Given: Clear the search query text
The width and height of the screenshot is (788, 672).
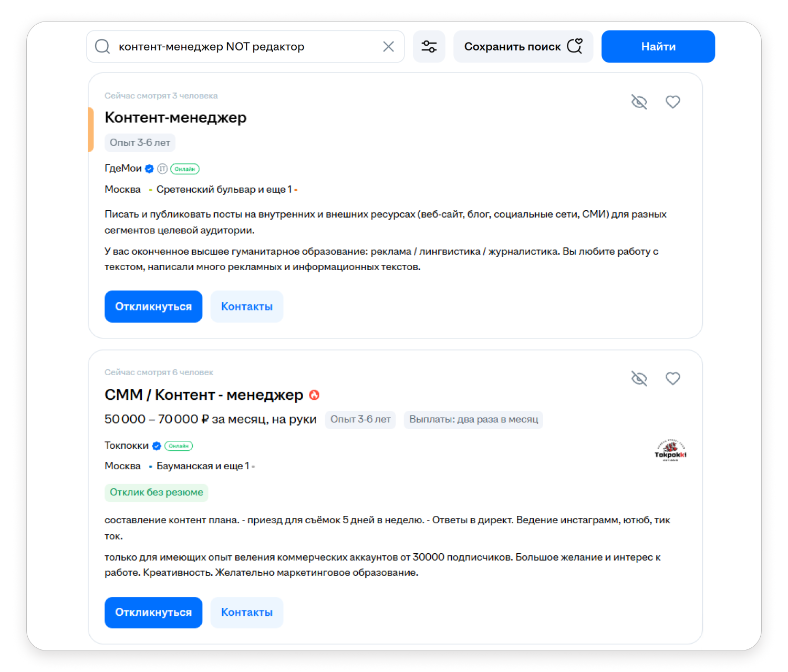Looking at the screenshot, I should [388, 47].
